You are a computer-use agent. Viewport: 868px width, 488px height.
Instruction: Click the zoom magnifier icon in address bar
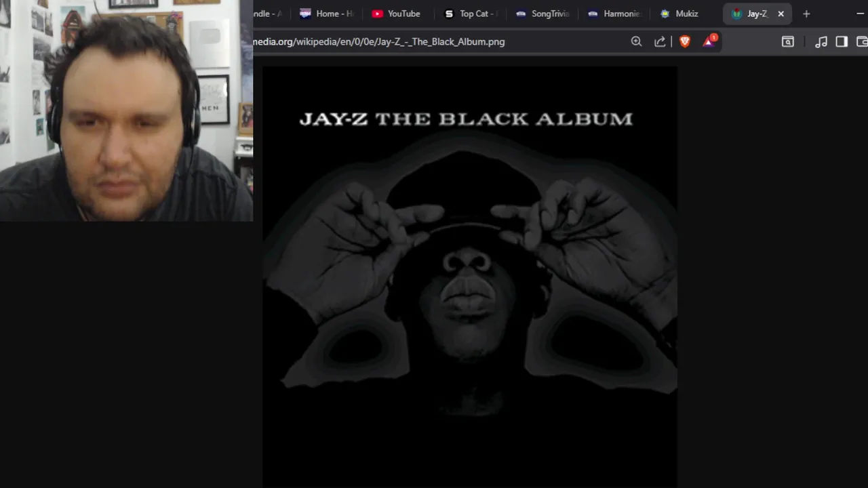636,41
